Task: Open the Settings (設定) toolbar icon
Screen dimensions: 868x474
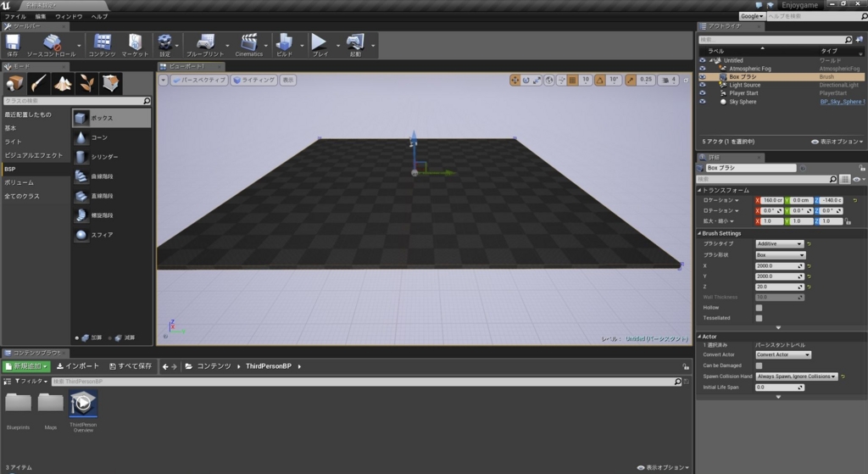Action: (x=165, y=45)
